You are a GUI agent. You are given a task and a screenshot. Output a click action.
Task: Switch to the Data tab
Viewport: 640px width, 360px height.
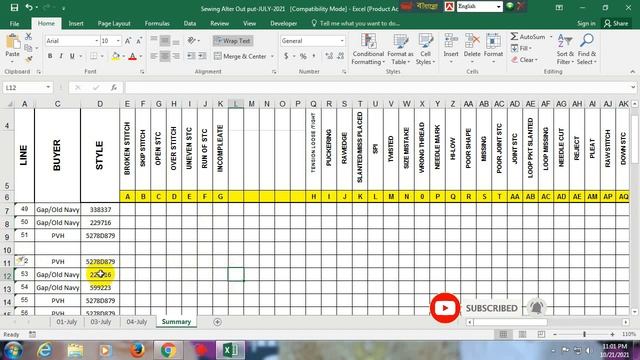click(x=190, y=24)
